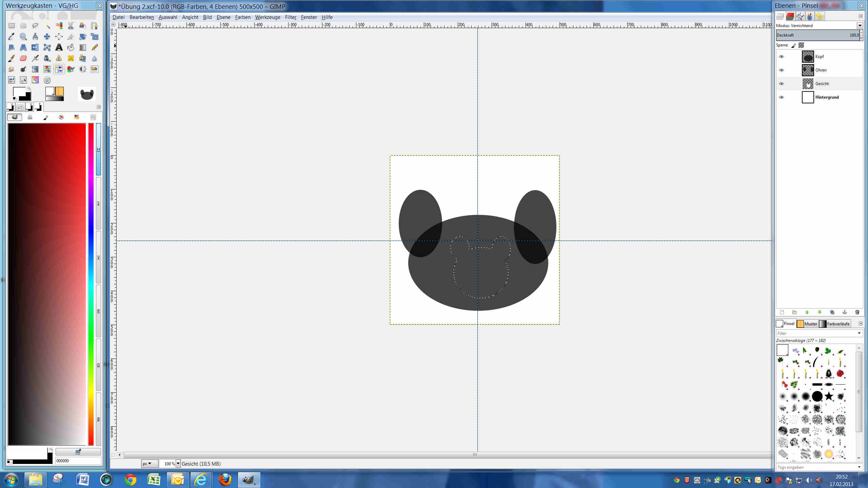
Task: Select the Gesicht layer
Action: click(x=822, y=84)
